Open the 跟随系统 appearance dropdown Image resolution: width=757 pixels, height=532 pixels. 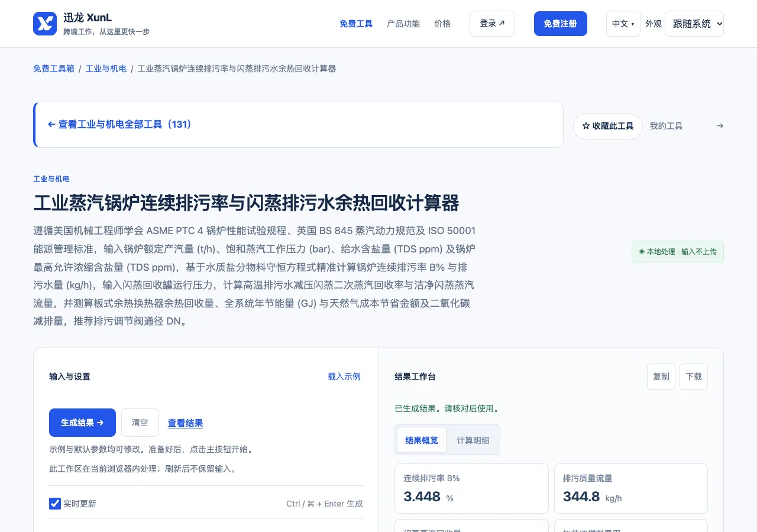coord(694,24)
